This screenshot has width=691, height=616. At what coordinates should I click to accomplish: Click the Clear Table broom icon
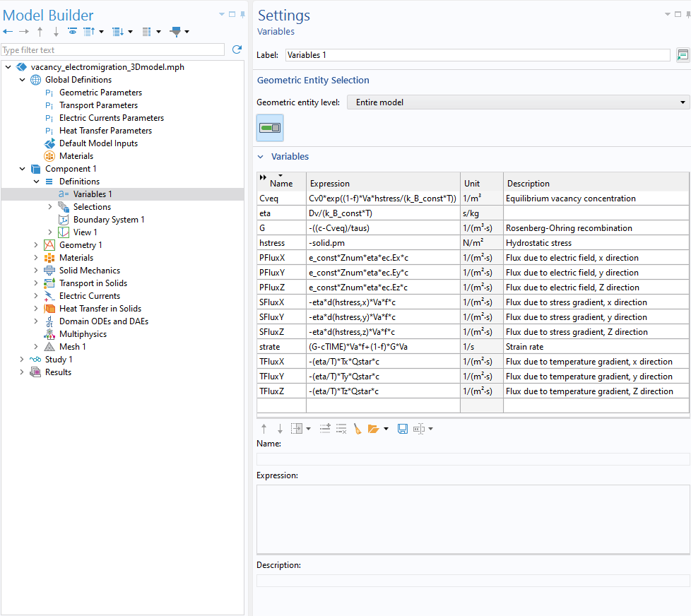point(358,429)
